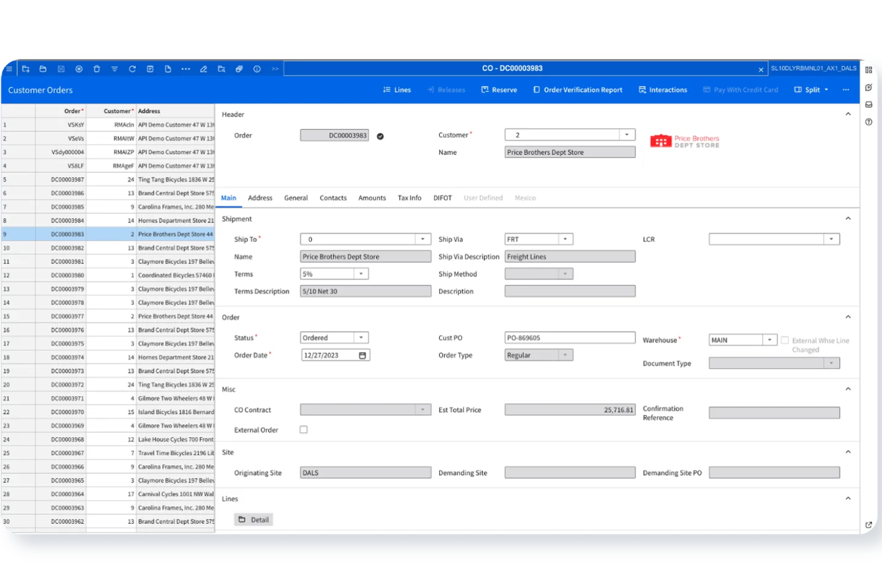Open the Terms dropdown
882x588 pixels.
click(361, 274)
